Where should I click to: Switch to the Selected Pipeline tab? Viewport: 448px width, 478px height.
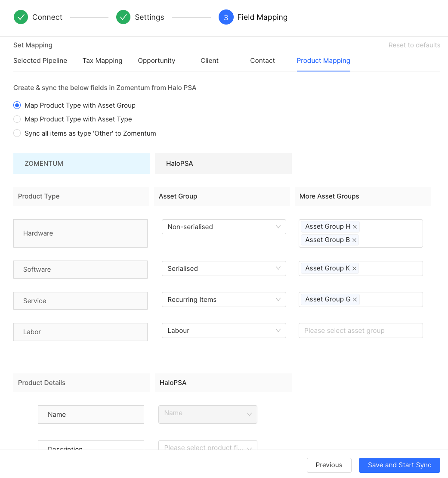[x=40, y=61]
